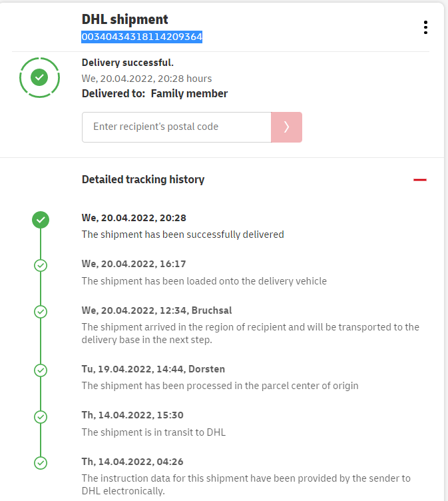Click the in transit to DHL checkmark
The width and height of the screenshot is (448, 501).
coord(41,416)
